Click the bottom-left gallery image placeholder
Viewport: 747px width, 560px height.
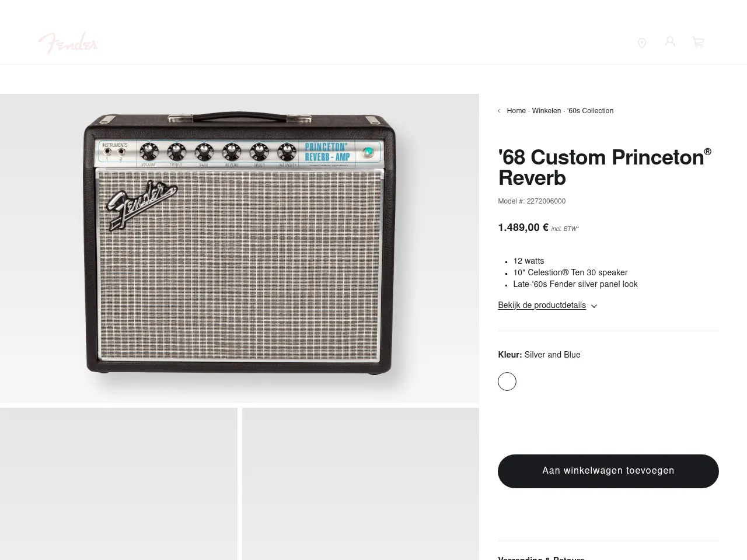[x=118, y=484]
